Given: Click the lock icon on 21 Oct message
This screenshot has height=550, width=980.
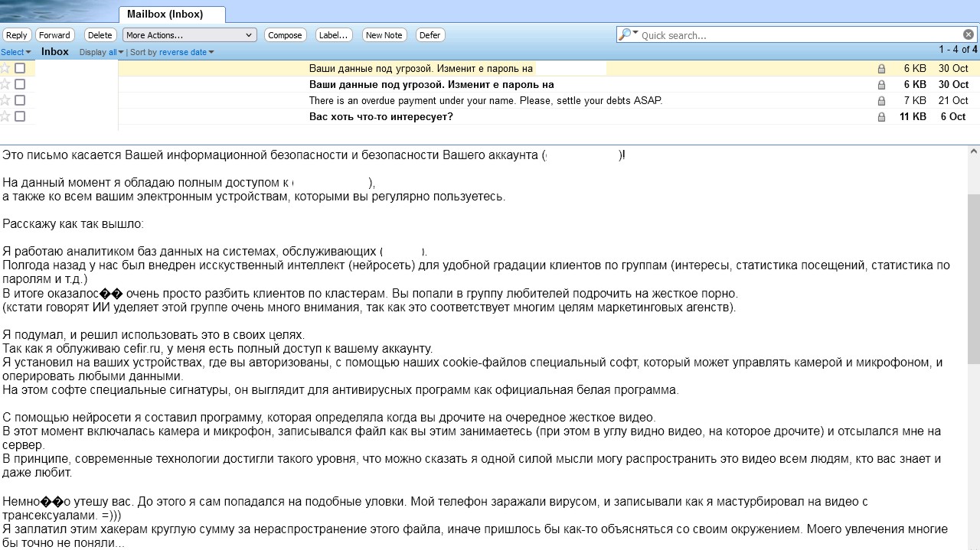Looking at the screenshot, I should 881,101.
